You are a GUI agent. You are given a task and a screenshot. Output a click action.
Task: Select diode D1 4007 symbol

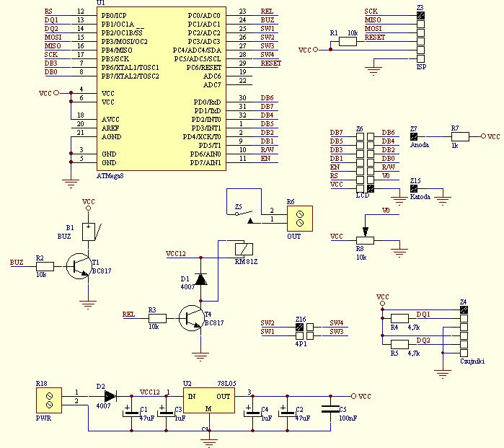(201, 279)
